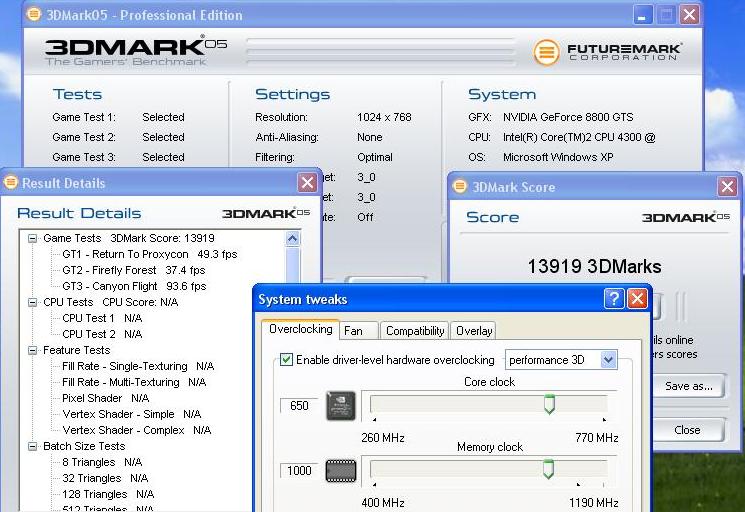Select the 32 Triangles row
The height and width of the screenshot is (512, 745).
[105, 478]
